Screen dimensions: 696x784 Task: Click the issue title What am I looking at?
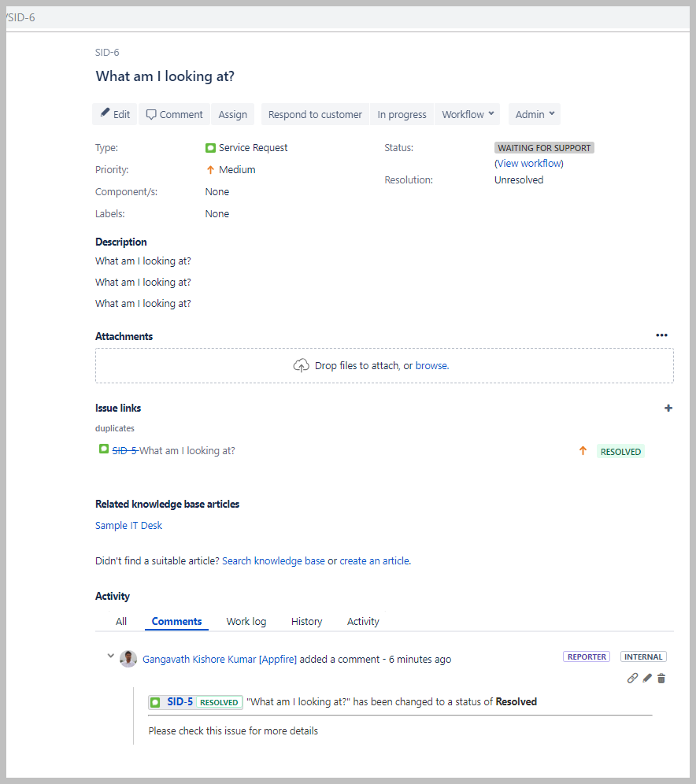pos(165,76)
